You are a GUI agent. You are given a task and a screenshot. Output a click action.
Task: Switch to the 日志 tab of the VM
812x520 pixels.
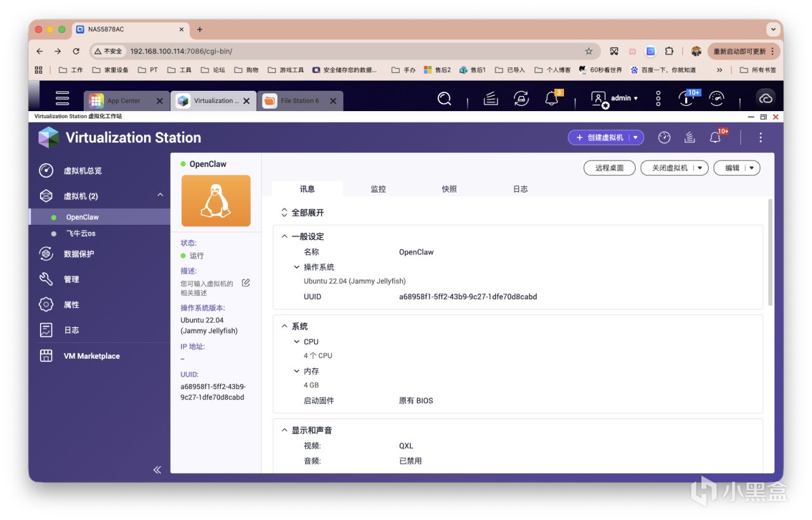pyautogui.click(x=520, y=189)
